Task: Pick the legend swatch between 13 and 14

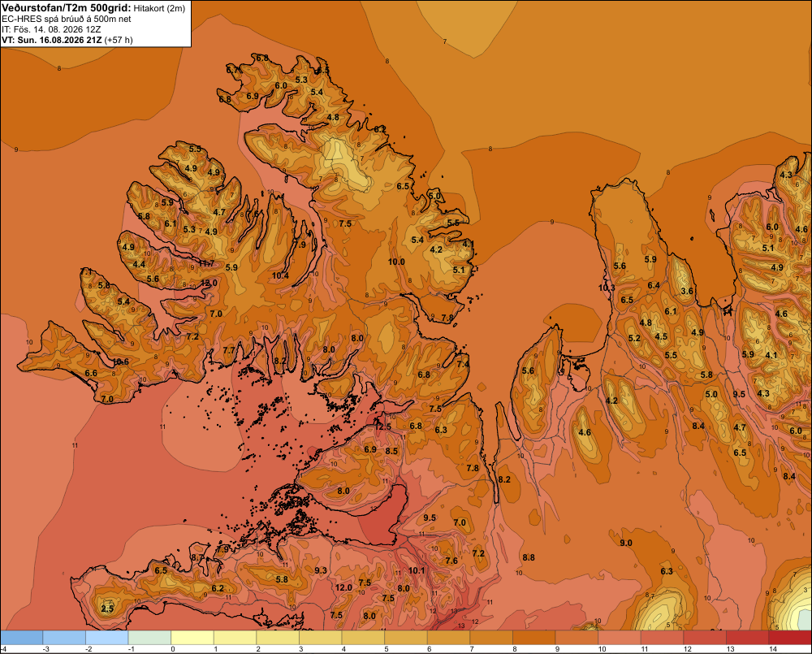Action: pyautogui.click(x=748, y=638)
